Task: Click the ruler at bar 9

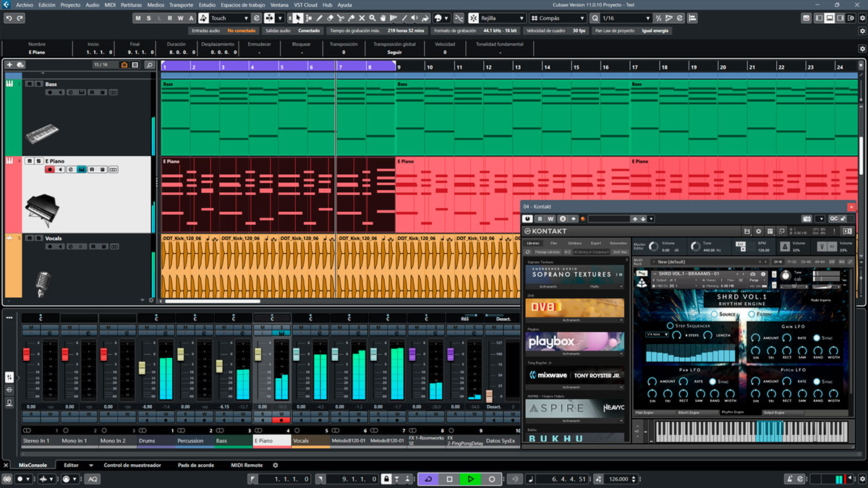Action: coord(399,67)
